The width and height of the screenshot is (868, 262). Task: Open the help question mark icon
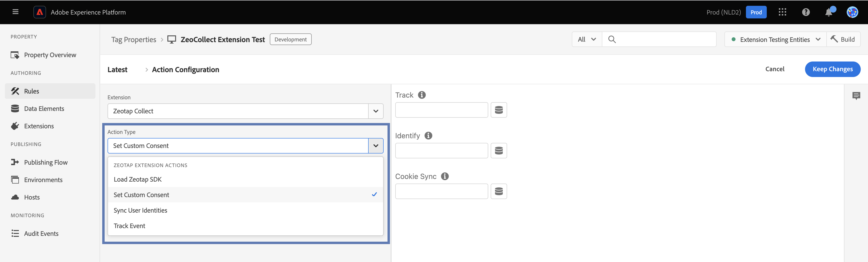point(805,12)
